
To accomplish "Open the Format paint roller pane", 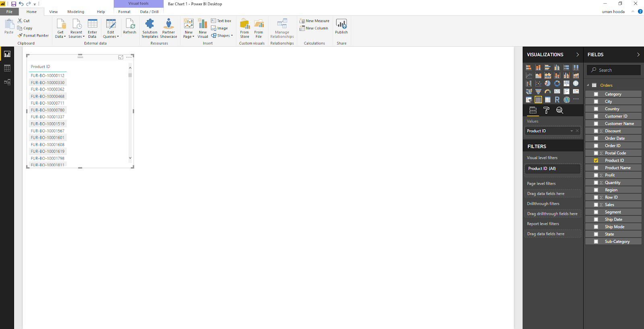I will coord(546,110).
